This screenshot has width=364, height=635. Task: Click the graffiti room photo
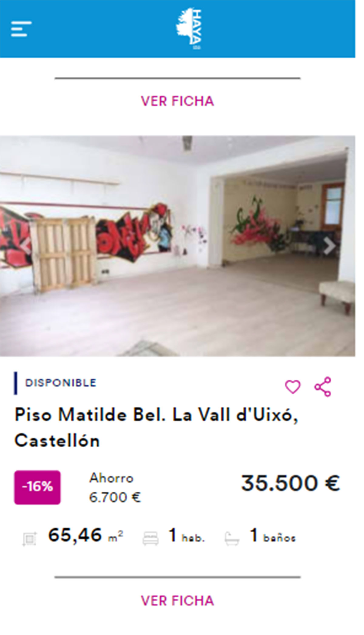(177, 246)
